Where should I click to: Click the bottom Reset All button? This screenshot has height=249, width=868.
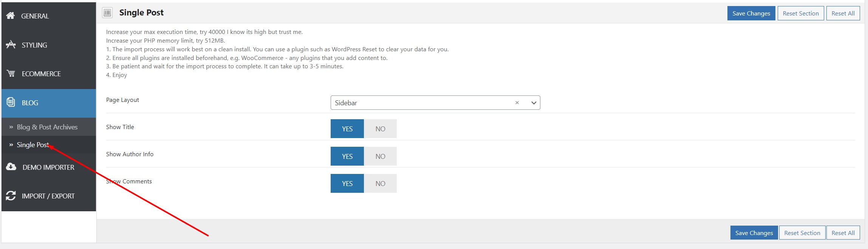pos(843,233)
